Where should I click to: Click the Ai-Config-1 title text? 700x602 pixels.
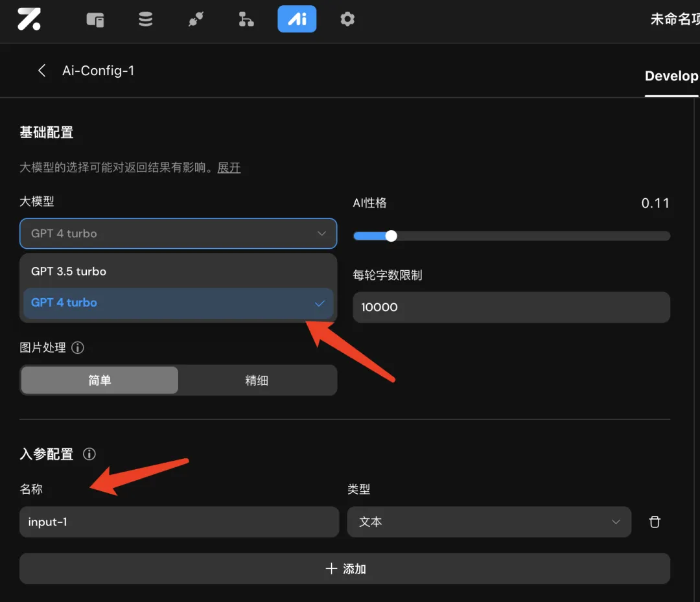pyautogui.click(x=99, y=71)
